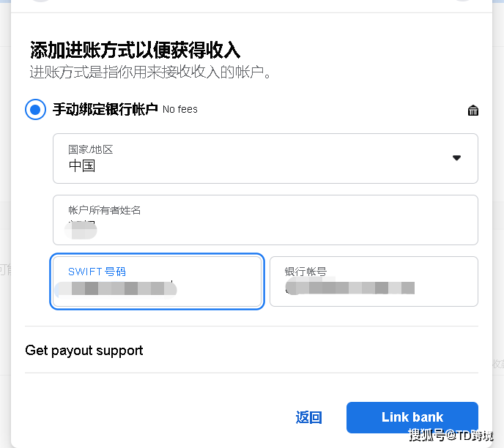
Task: Click the No fees label
Action: 180,110
